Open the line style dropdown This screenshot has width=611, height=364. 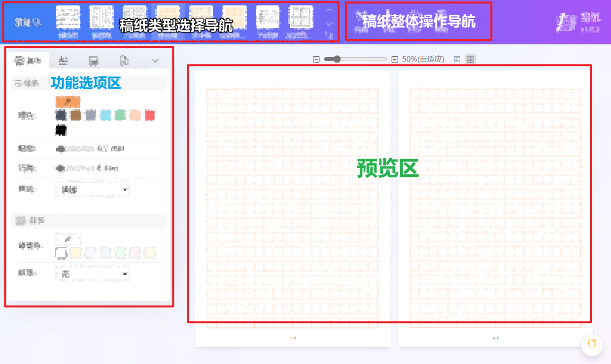pos(92,190)
